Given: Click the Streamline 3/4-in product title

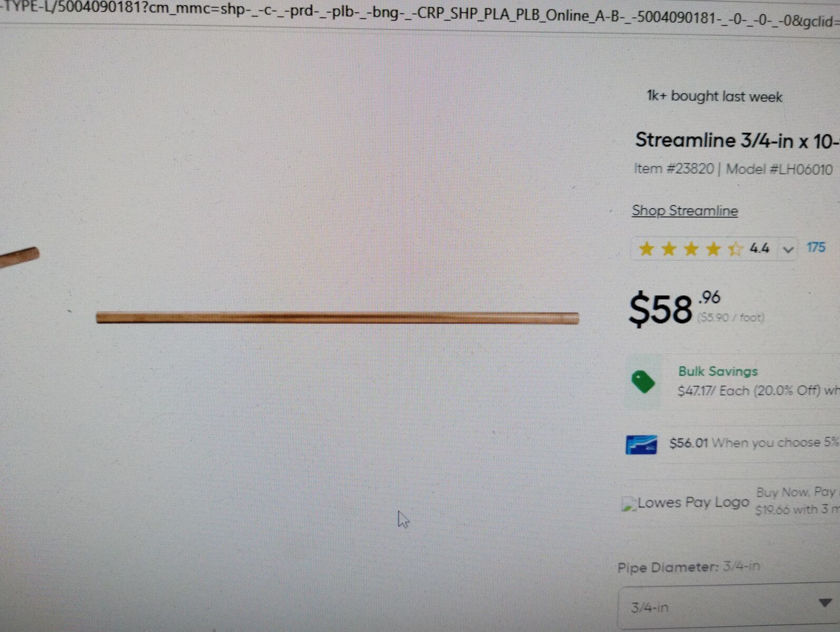Looking at the screenshot, I should (737, 141).
